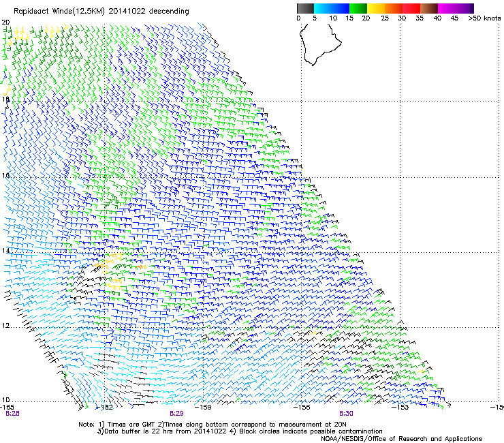This screenshot has width=504, height=443.
Task: Click the legend value "25"
Action: (x=385, y=18)
